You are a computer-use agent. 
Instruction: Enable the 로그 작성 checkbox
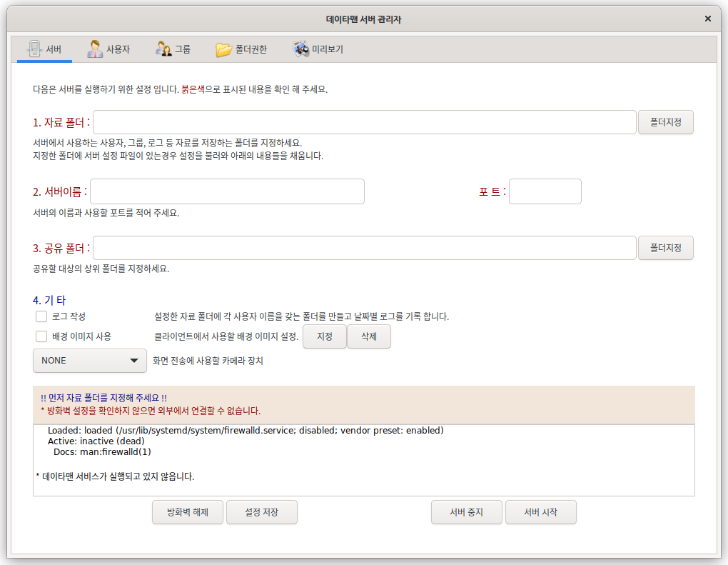[41, 316]
